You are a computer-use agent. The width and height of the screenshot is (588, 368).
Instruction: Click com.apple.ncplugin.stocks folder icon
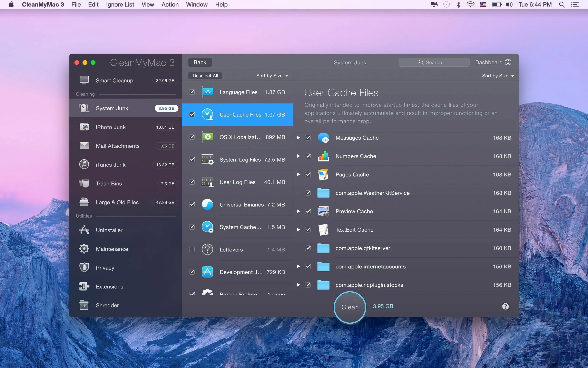click(323, 285)
